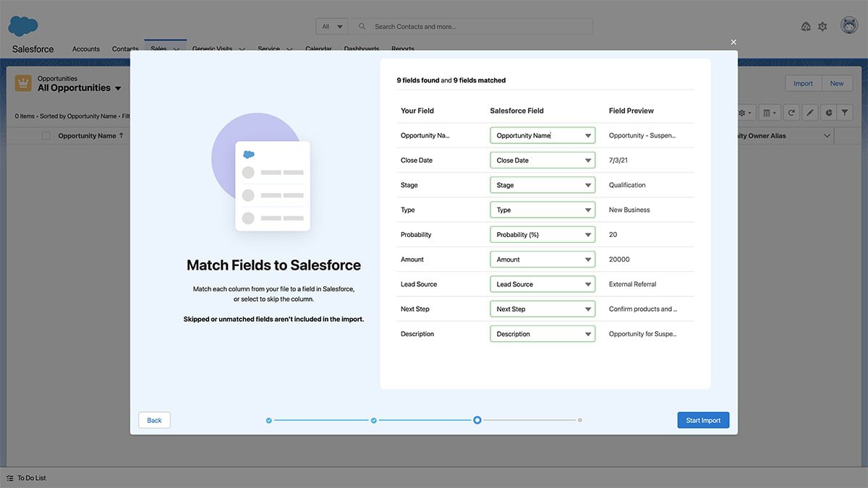Open the Setup gear icon
This screenshot has width=868, height=488.
pos(822,25)
